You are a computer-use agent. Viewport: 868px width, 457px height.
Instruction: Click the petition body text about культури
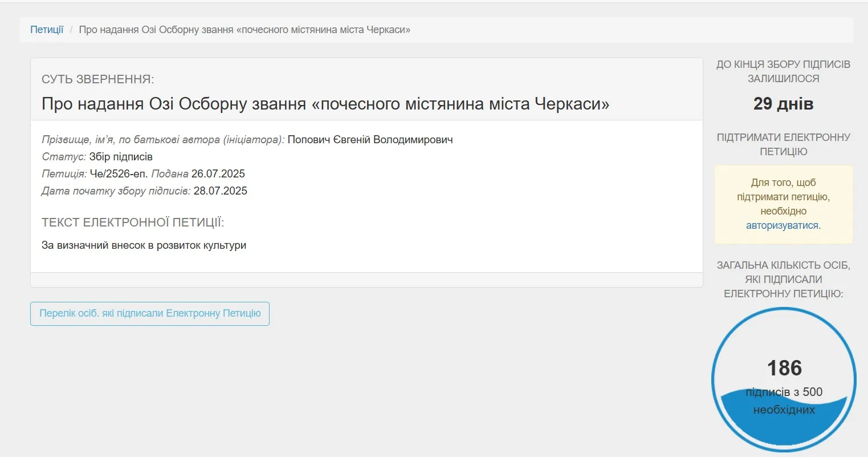143,245
